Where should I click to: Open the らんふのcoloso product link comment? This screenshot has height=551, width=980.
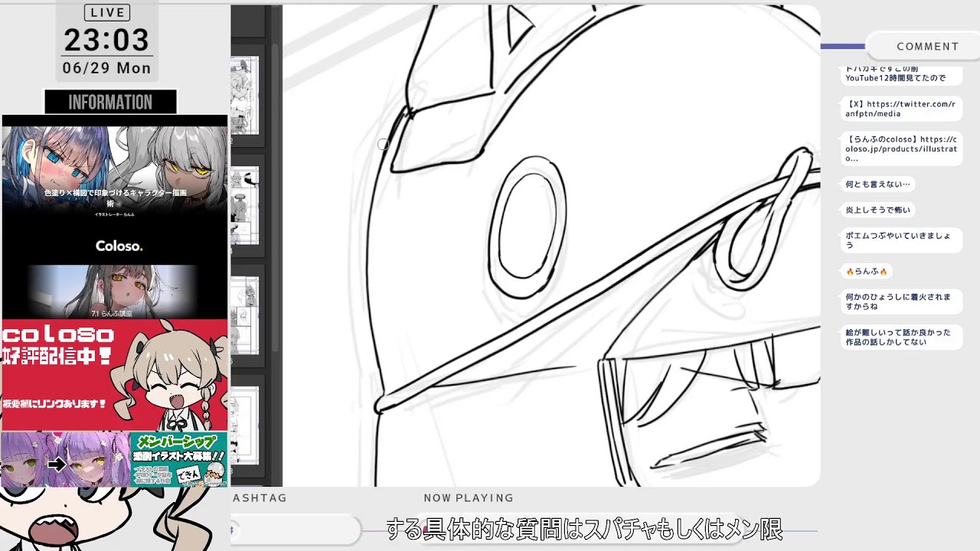pyautogui.click(x=901, y=149)
